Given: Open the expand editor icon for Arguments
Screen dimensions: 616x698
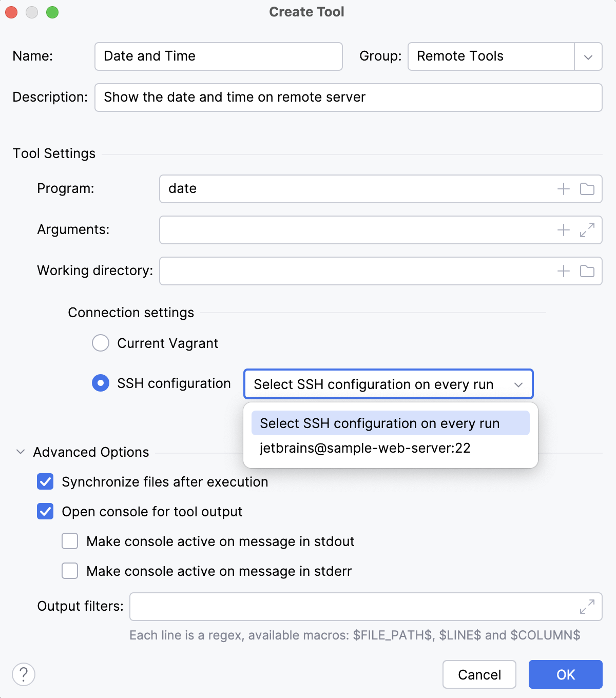Looking at the screenshot, I should [587, 230].
